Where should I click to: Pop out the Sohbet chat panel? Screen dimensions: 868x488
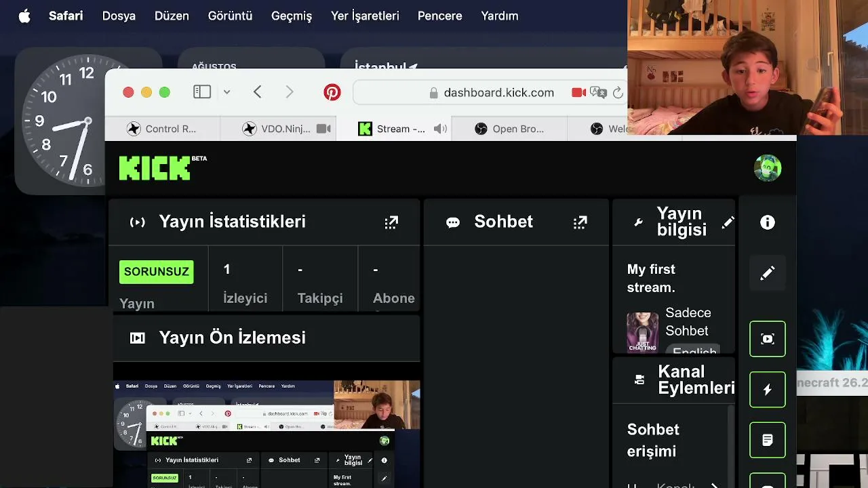coord(580,222)
